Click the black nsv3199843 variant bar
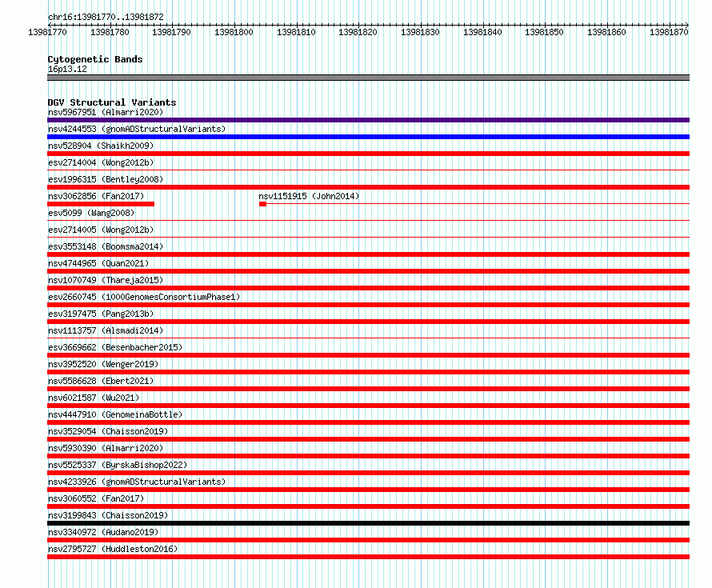The height and width of the screenshot is (588, 712). (368, 523)
